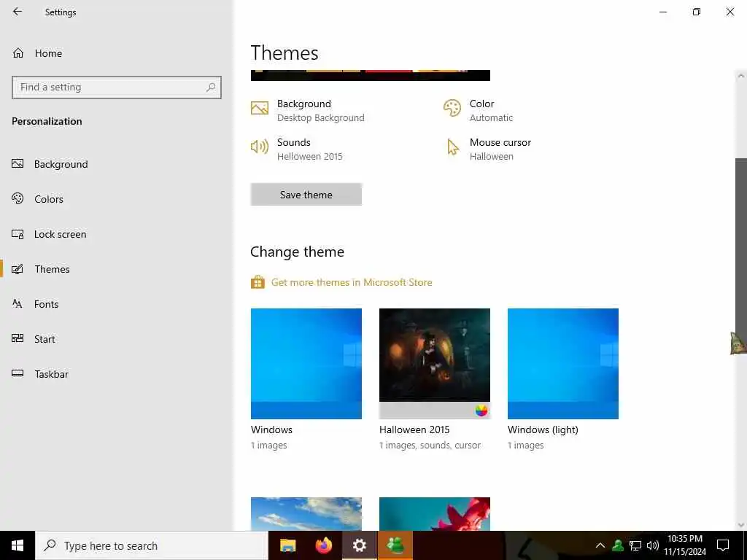Image resolution: width=747 pixels, height=560 pixels.
Task: Open the volume speaker tray icon
Action: pyautogui.click(x=653, y=545)
